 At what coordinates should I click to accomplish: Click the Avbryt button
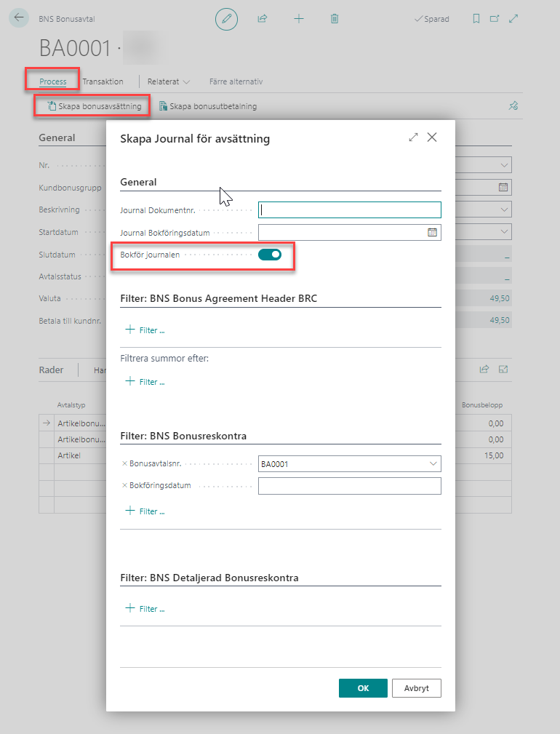point(417,688)
